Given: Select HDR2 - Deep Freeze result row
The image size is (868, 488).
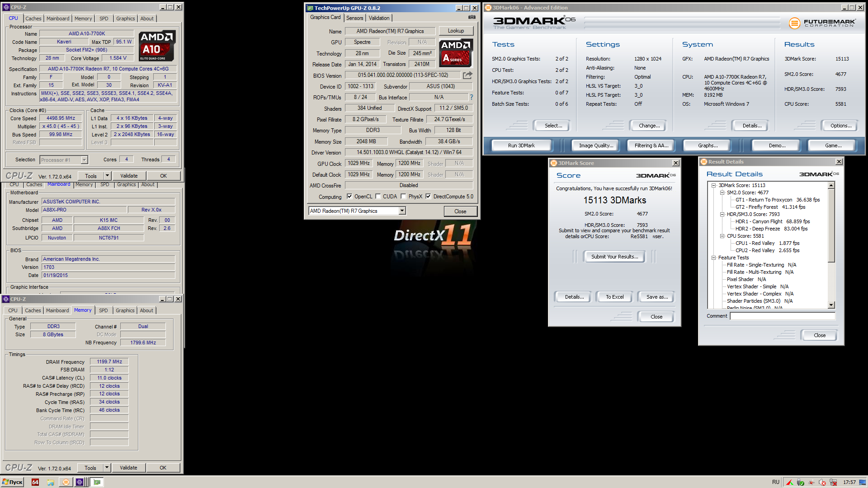Looking at the screenshot, I should tap(771, 229).
